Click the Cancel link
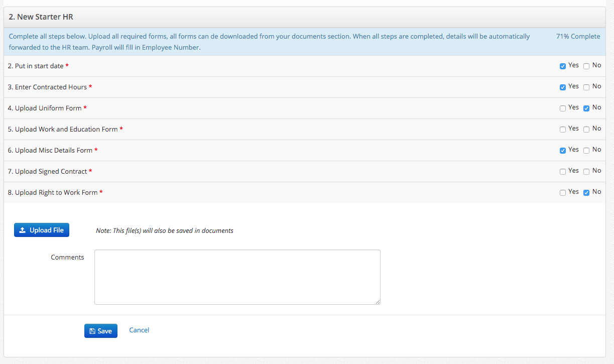The image size is (614, 364). pos(139,330)
